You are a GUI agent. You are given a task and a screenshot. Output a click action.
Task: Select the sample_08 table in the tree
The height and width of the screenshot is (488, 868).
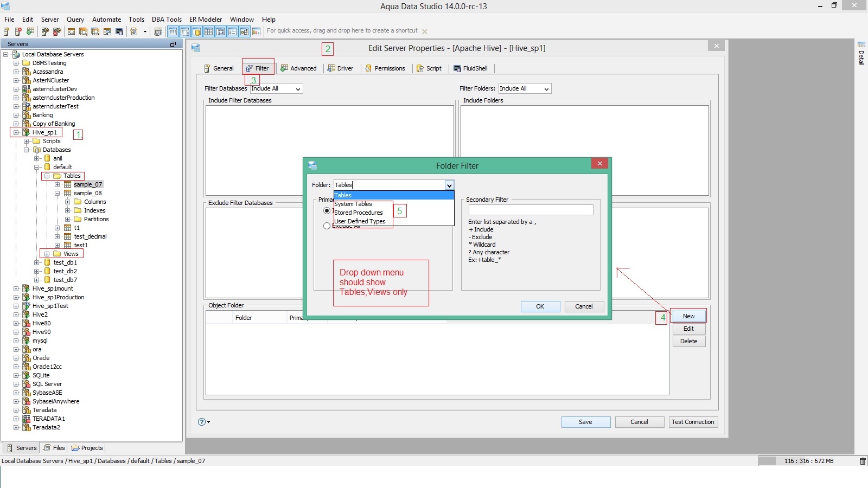88,193
